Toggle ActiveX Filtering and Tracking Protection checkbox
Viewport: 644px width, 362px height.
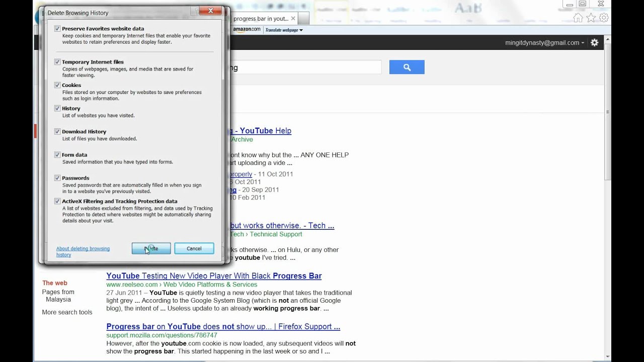coord(57,201)
